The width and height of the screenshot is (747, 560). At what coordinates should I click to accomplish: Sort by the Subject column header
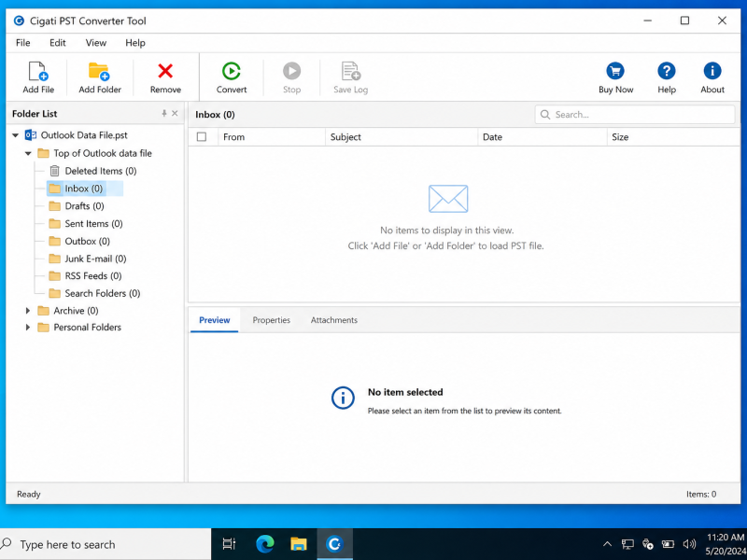click(402, 137)
